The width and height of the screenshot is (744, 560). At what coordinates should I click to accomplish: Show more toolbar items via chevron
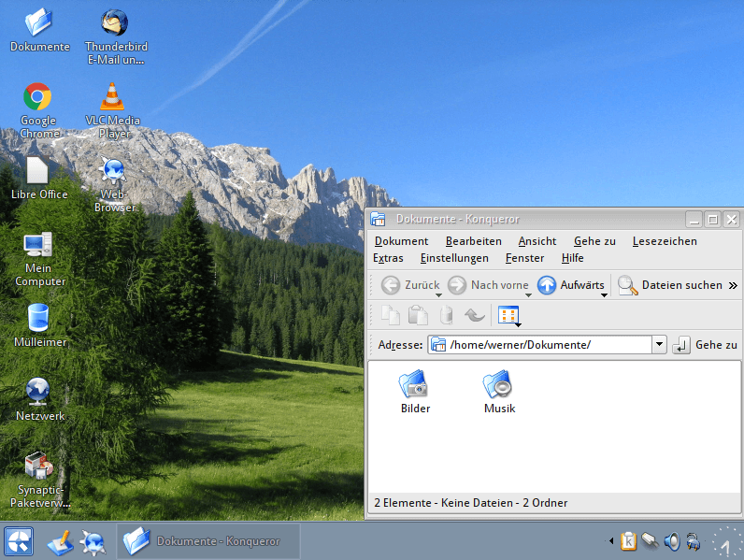point(733,285)
